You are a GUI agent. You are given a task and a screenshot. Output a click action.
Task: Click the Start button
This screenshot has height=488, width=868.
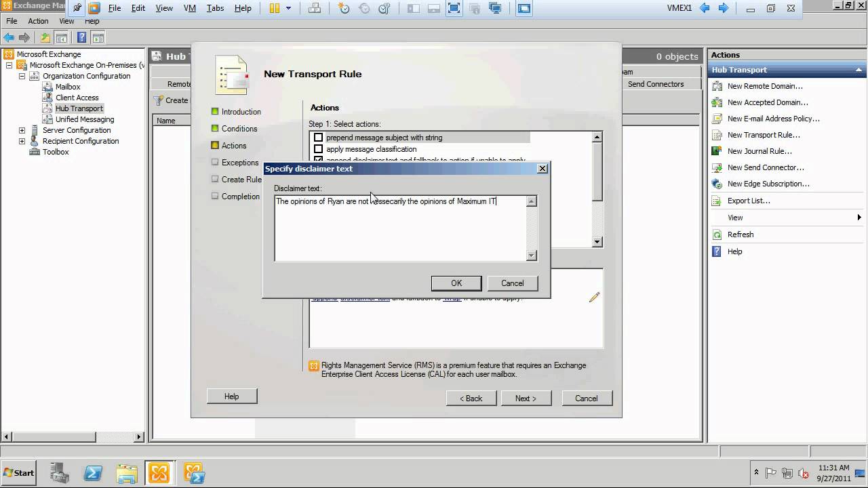tap(19, 473)
